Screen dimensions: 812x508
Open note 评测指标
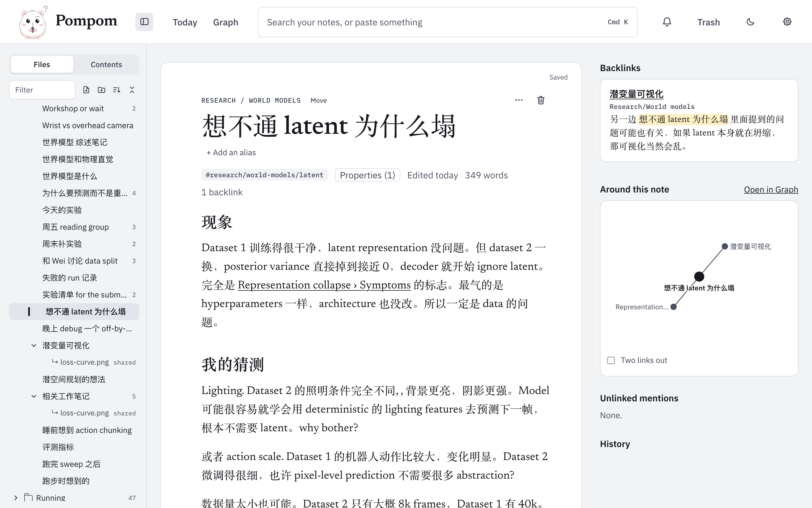click(x=74, y=447)
